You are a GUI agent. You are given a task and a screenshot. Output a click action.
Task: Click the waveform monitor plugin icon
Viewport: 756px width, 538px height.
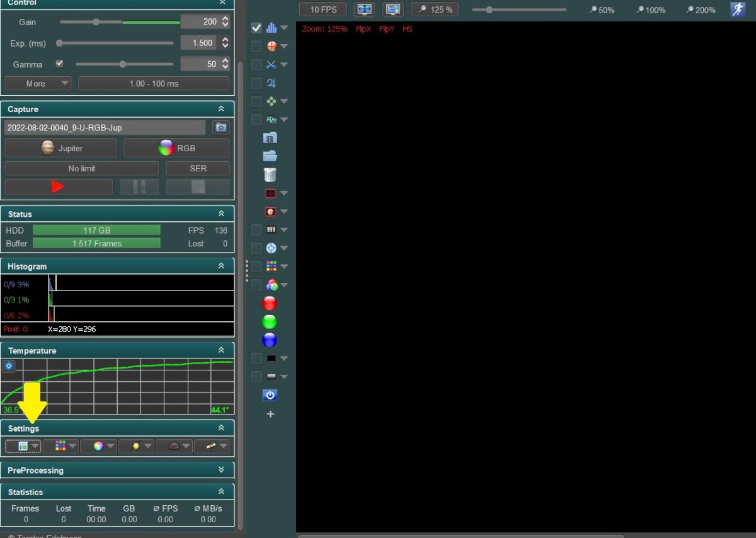click(272, 120)
